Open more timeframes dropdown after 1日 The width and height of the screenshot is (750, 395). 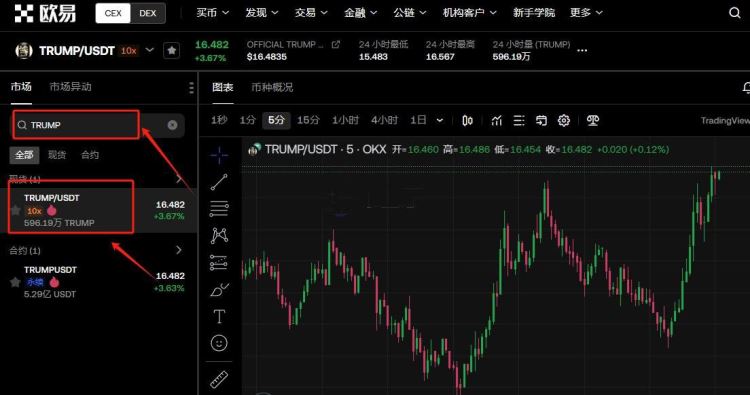[440, 121]
